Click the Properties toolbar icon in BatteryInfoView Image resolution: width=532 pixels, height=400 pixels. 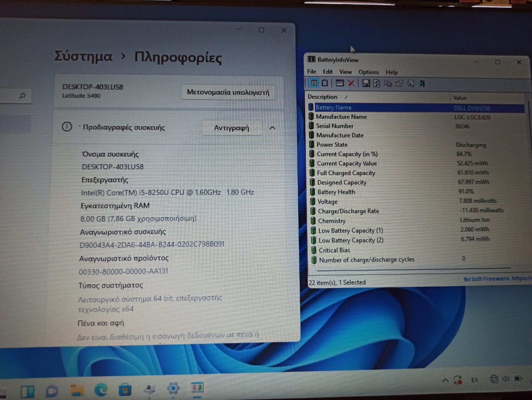[399, 84]
